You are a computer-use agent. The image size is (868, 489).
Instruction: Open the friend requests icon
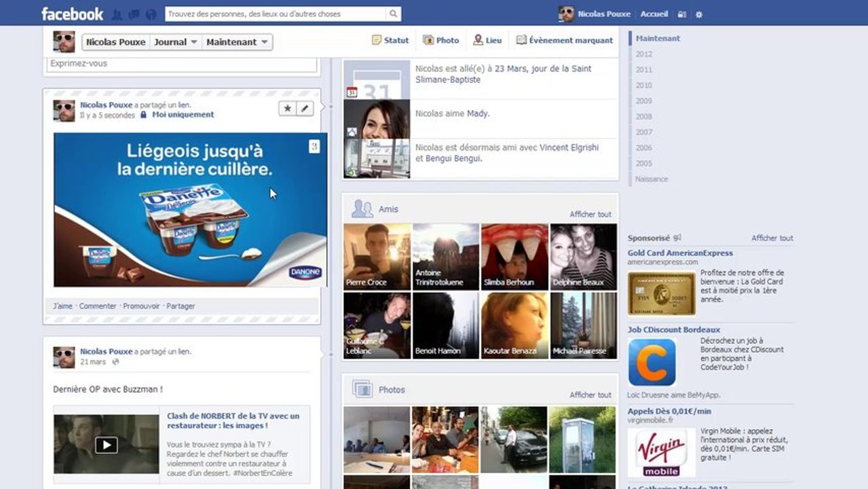(116, 14)
